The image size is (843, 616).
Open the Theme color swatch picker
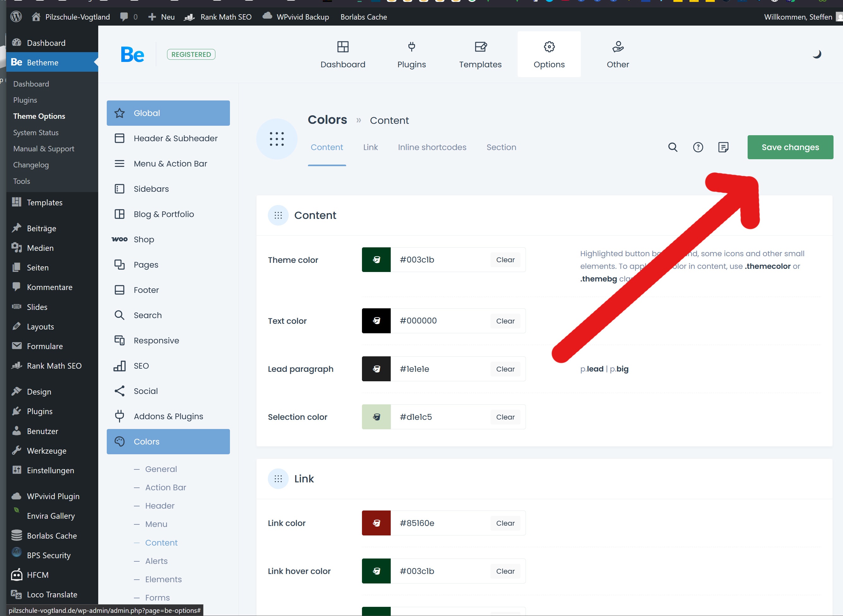(376, 260)
